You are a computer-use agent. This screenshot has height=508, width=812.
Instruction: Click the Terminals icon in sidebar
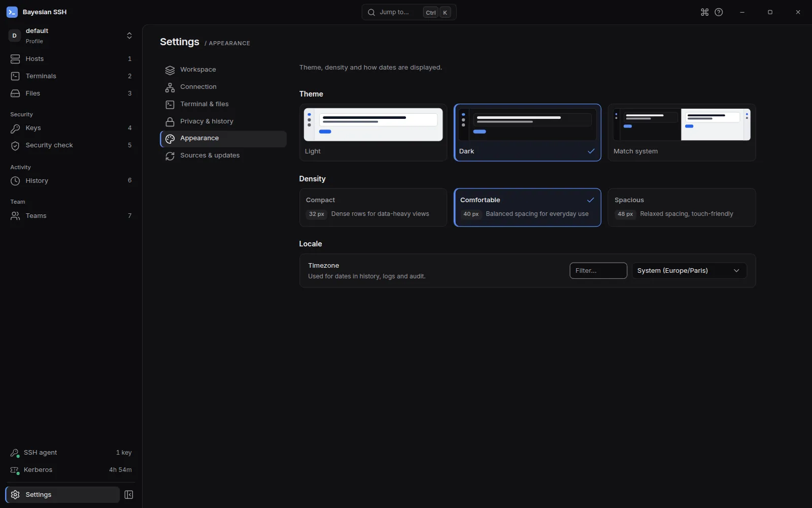coord(15,76)
